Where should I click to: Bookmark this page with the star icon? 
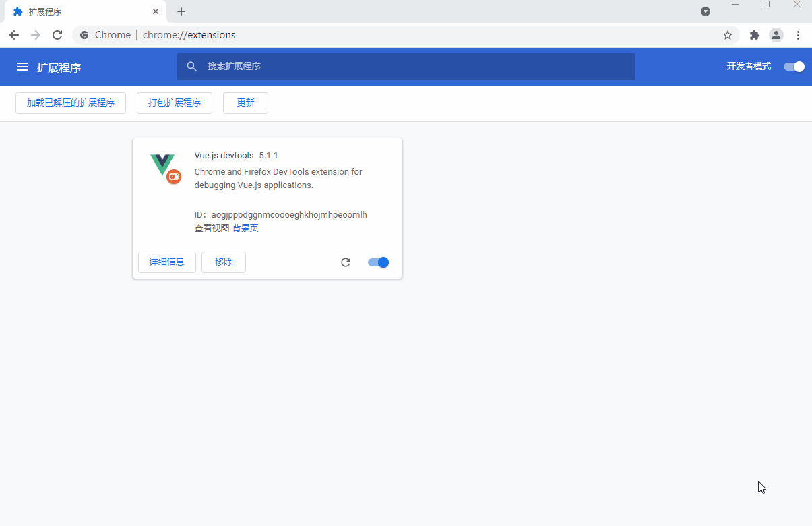click(728, 35)
